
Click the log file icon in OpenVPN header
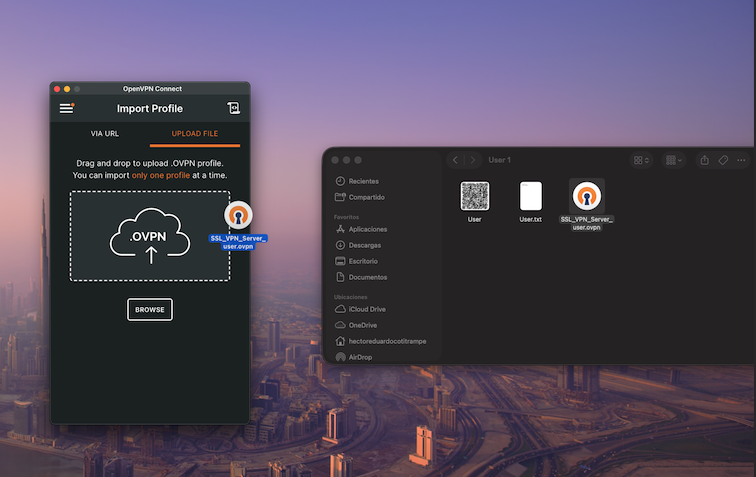(x=233, y=108)
